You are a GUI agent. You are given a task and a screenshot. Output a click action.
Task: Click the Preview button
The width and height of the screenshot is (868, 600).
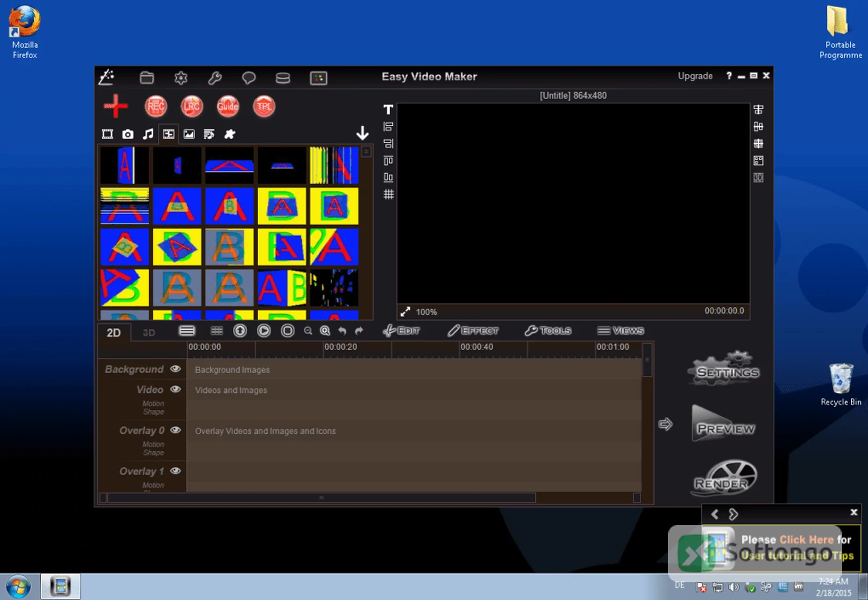724,424
